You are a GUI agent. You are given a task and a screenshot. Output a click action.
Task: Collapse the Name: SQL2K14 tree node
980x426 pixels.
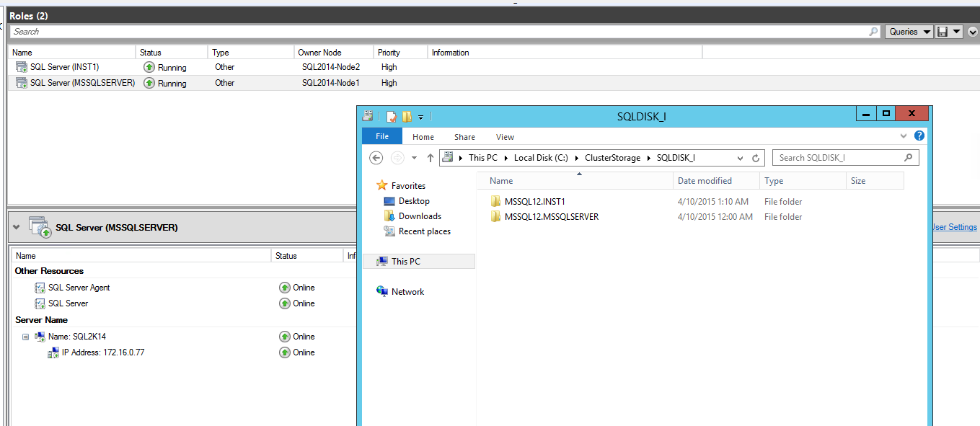26,337
